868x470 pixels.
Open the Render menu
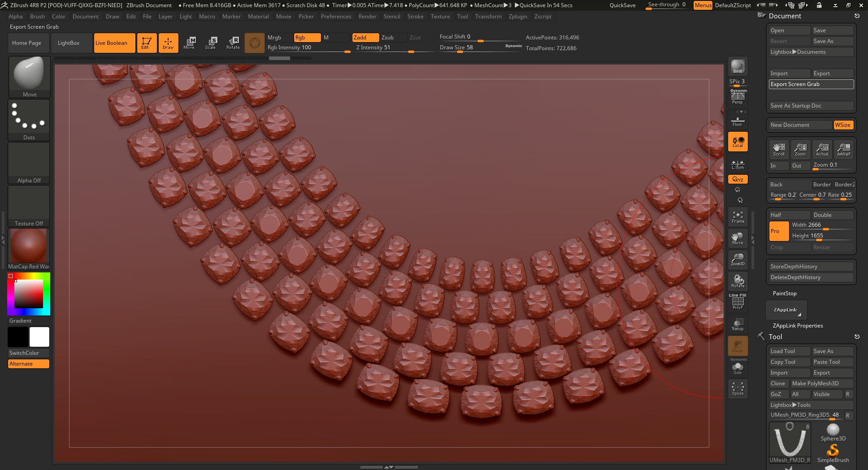367,17
